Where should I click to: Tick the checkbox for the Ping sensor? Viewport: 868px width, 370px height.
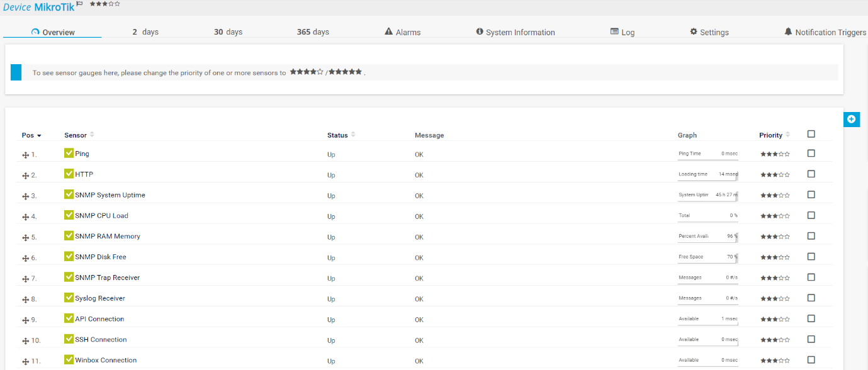coord(811,153)
